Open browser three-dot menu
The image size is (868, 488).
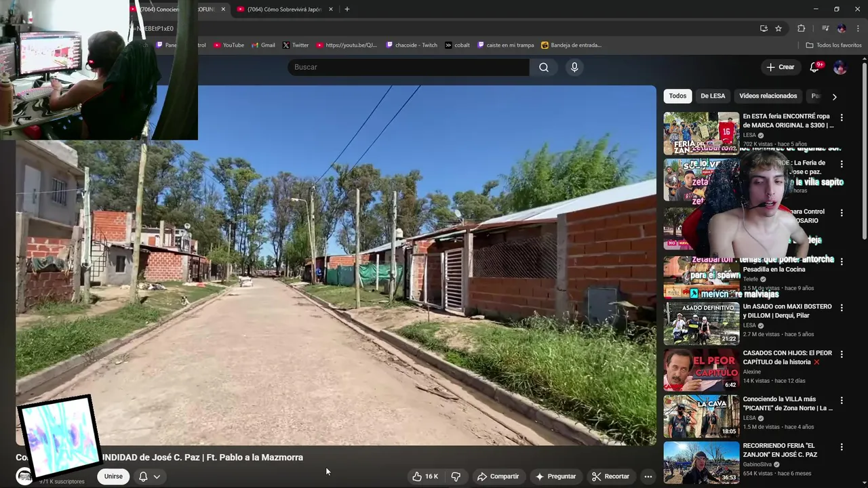(859, 28)
